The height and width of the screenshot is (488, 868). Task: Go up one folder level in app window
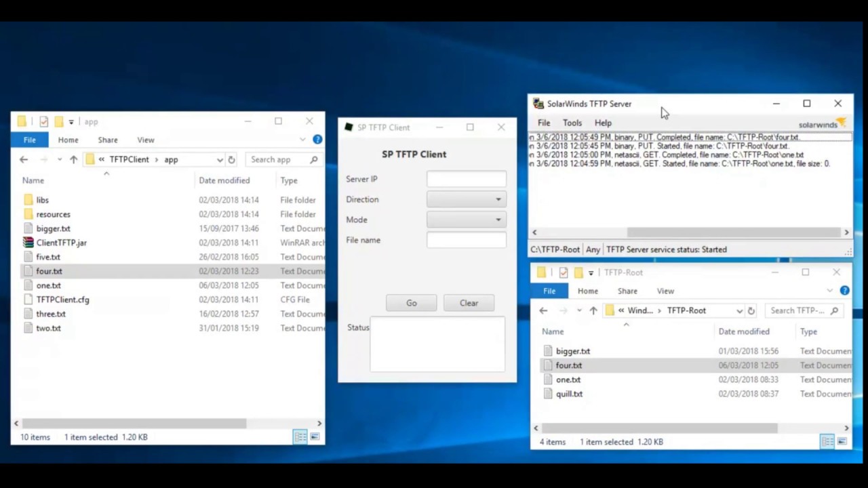[73, 160]
